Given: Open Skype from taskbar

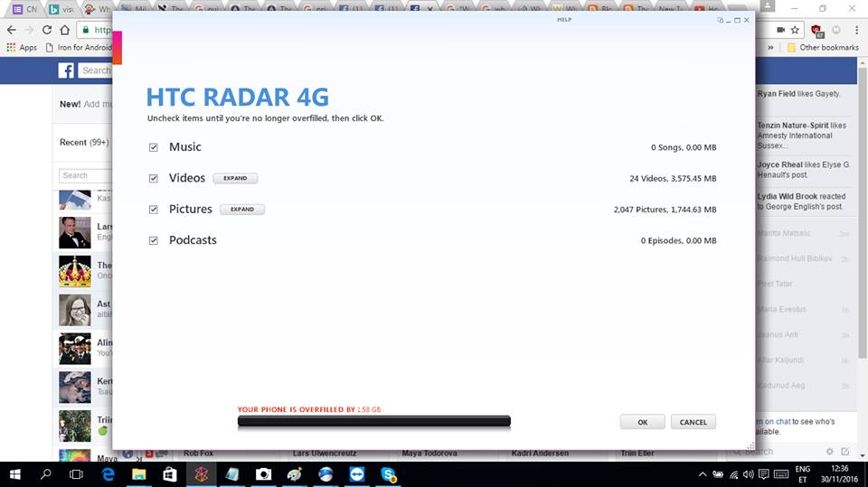Looking at the screenshot, I should (x=388, y=474).
